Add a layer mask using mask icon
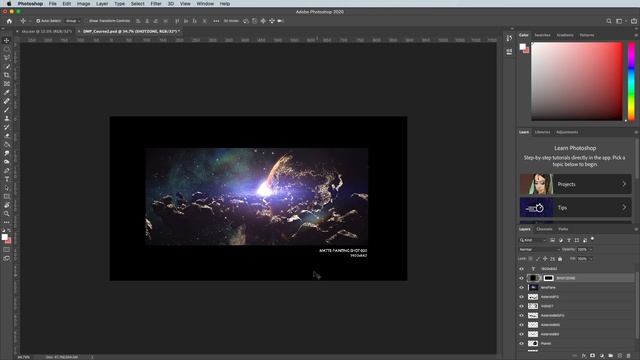640x360 pixels. coord(593,356)
